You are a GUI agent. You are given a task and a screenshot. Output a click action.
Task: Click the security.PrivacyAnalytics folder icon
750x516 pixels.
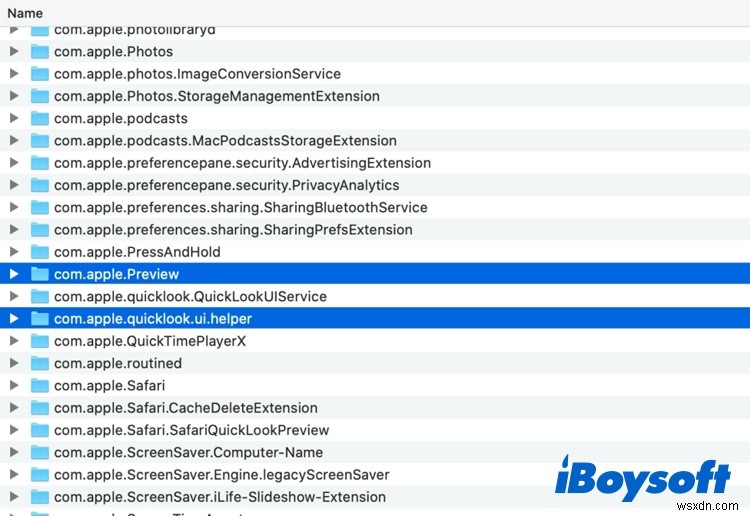[x=40, y=185]
